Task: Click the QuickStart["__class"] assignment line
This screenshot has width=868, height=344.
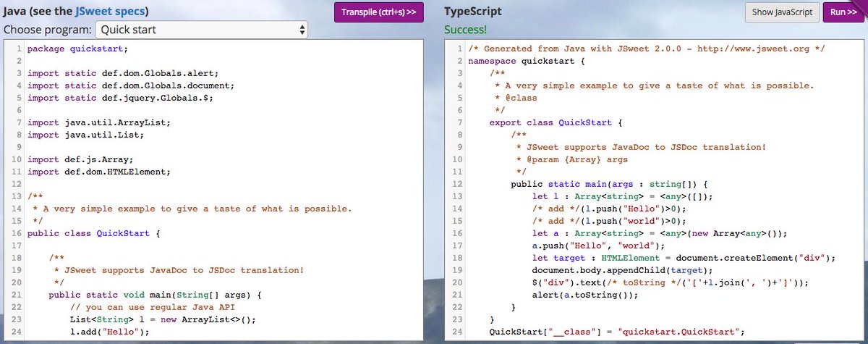Action: click(x=616, y=332)
